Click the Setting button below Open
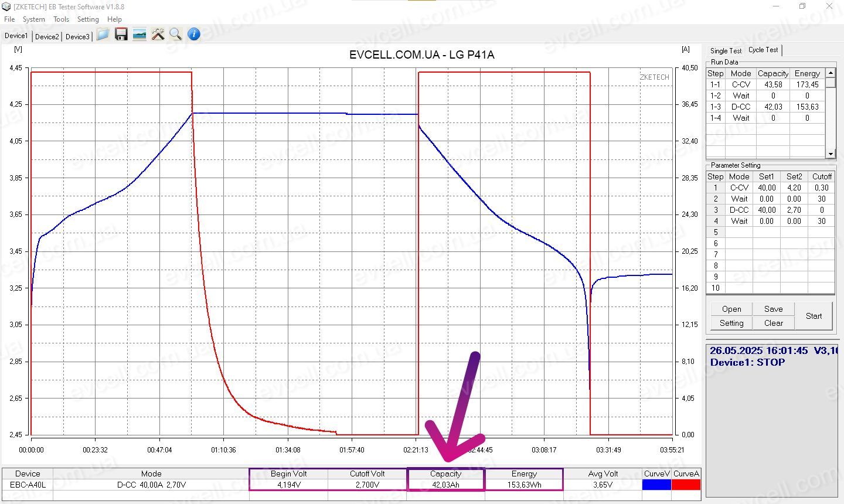 [x=731, y=323]
